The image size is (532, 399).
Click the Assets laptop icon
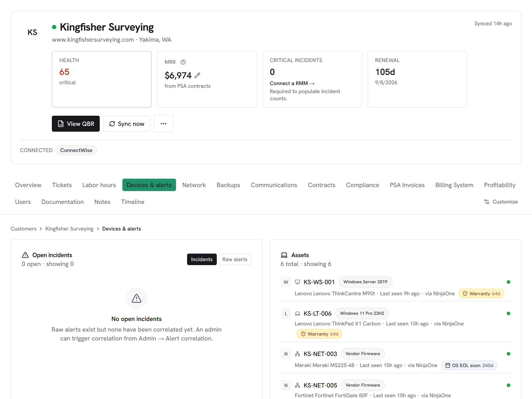[x=284, y=255]
